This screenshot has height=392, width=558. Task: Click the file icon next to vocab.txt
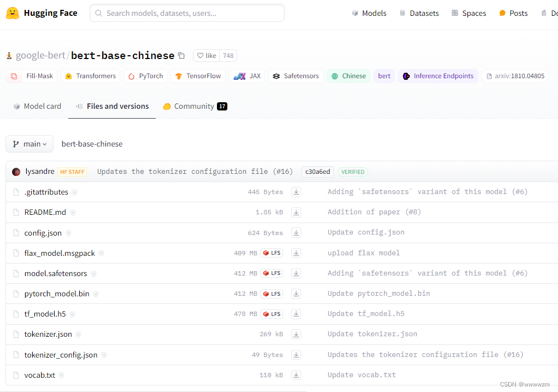pyautogui.click(x=16, y=375)
